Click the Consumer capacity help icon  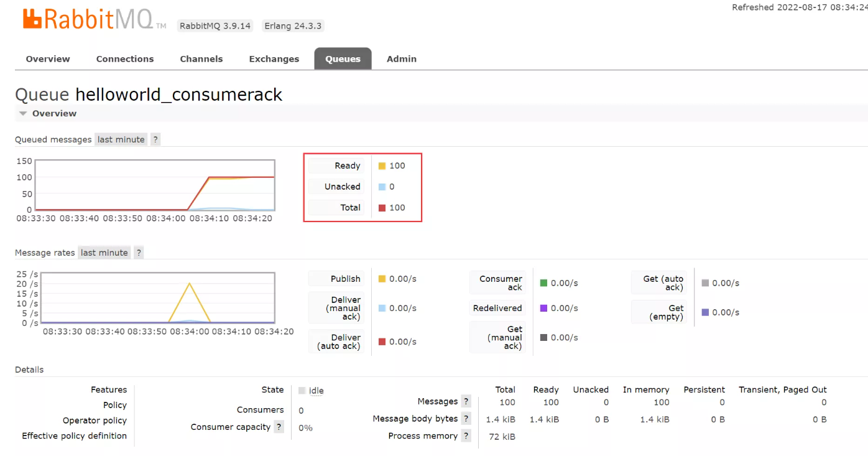(x=279, y=427)
